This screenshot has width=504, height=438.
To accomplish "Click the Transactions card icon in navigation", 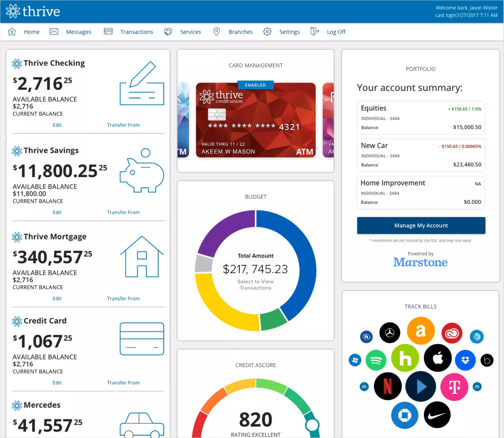I will [108, 31].
